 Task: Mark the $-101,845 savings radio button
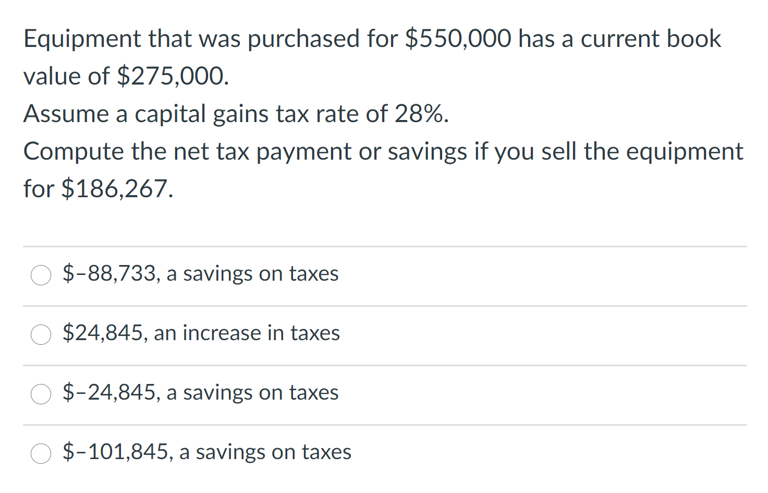(41, 453)
